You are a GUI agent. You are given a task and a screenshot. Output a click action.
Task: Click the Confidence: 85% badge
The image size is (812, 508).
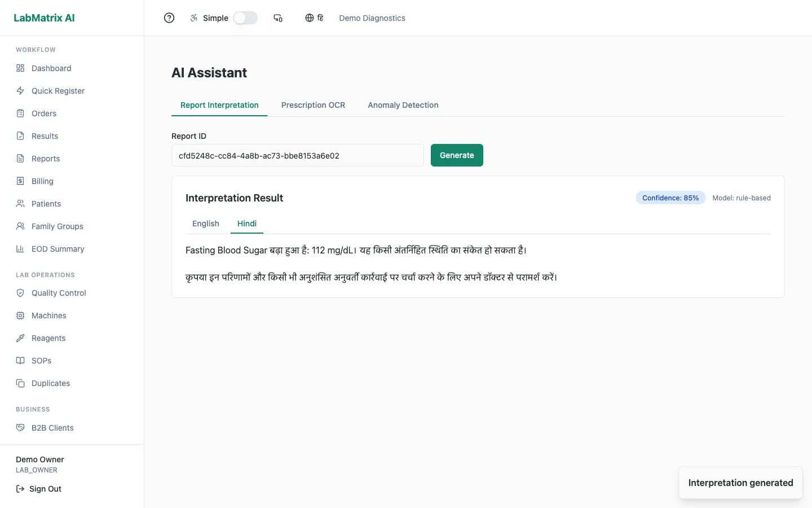[x=670, y=198]
